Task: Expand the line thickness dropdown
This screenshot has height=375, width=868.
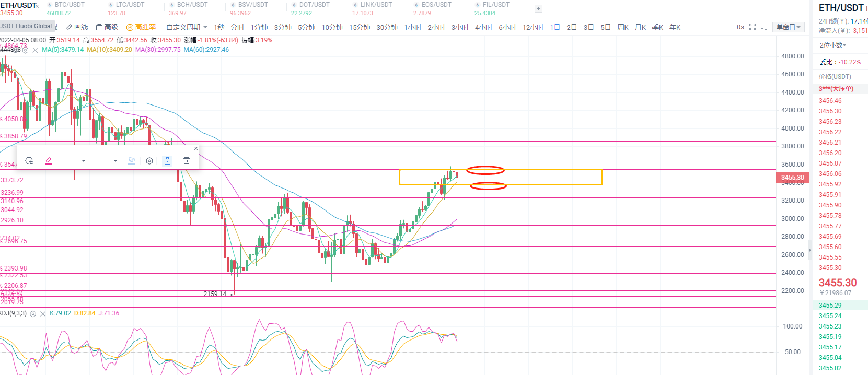Action: pos(74,161)
